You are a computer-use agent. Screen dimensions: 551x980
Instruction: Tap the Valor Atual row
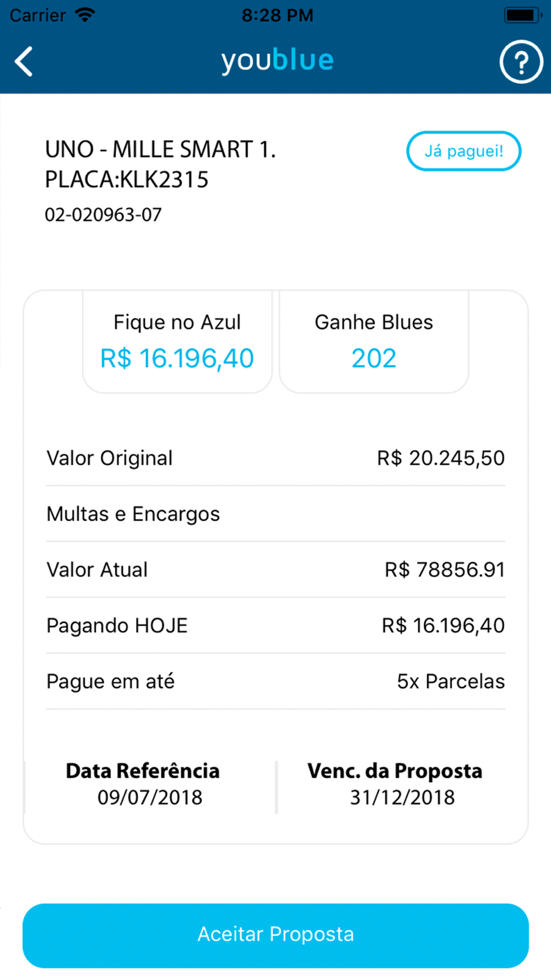(275, 569)
